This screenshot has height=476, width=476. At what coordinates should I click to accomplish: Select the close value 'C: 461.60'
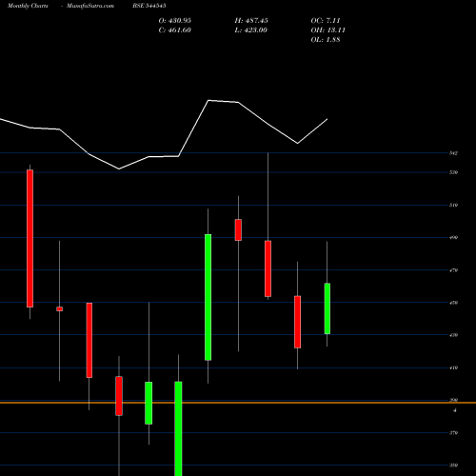[175, 30]
